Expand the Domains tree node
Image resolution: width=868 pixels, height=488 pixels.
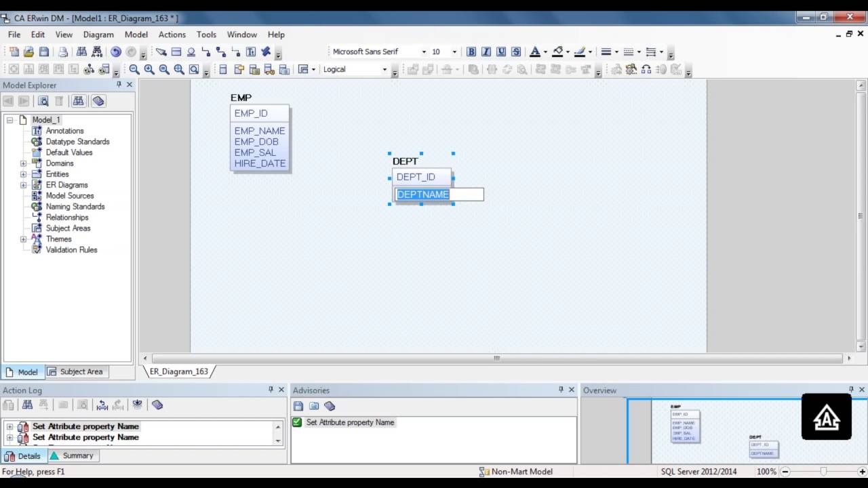(x=23, y=163)
